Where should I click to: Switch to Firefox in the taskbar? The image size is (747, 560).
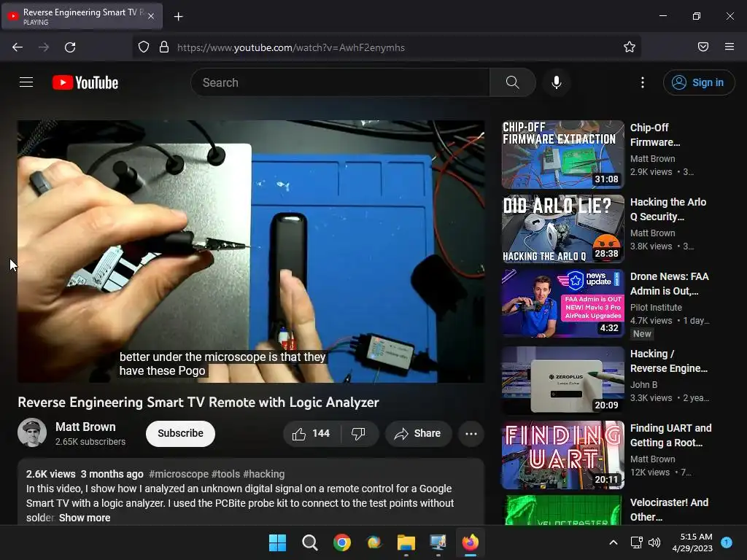pos(471,542)
